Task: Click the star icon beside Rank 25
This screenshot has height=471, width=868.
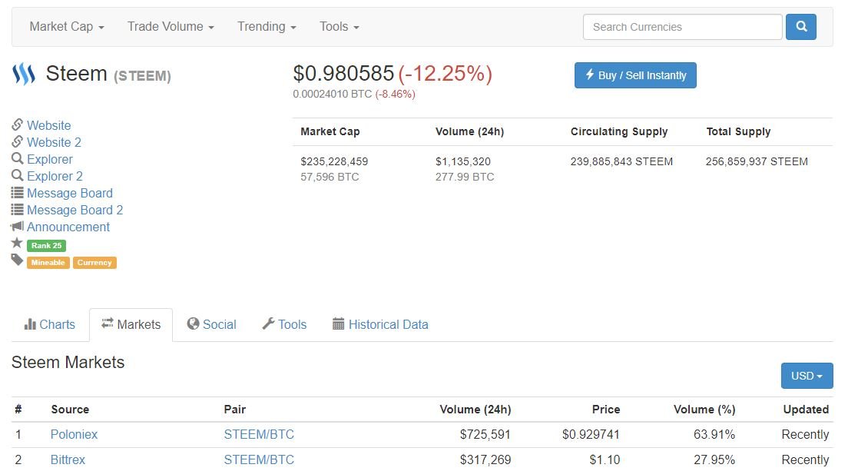Action: point(17,243)
